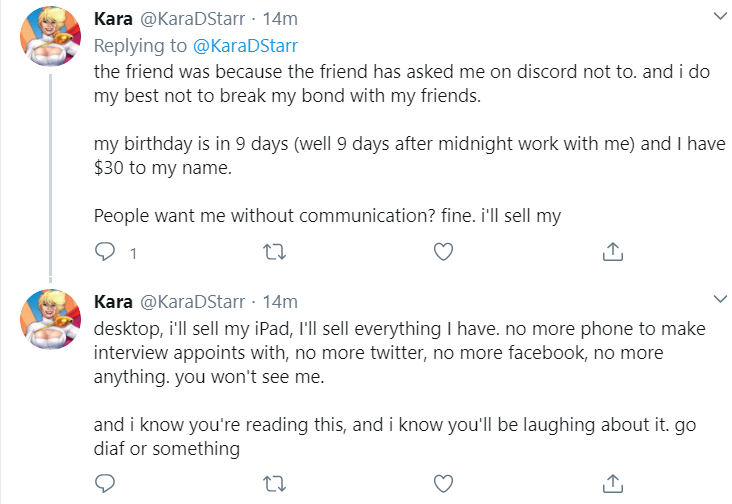Click the Kara display name above 'Replying to'
Screen dimensions: 732x504
coord(113,19)
